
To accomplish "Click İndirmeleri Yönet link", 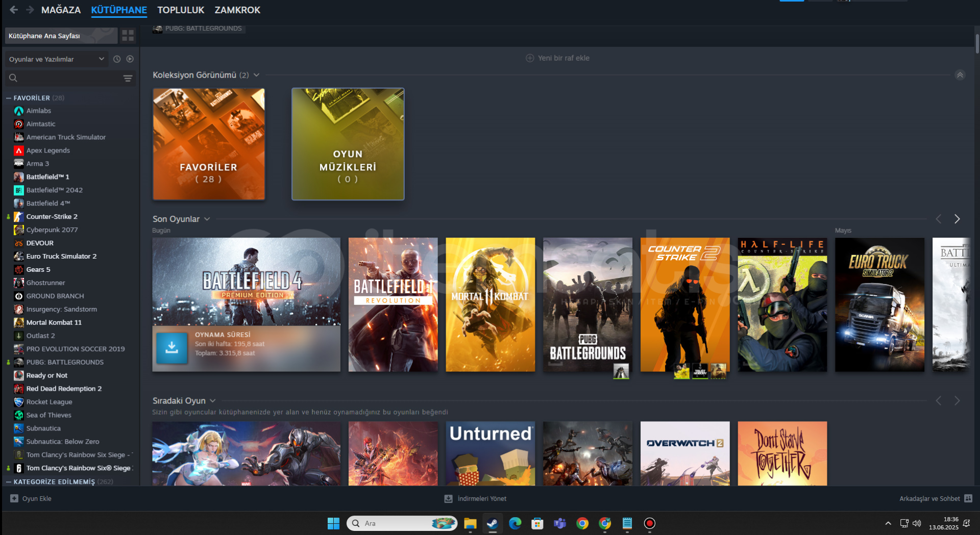I will tap(482, 498).
